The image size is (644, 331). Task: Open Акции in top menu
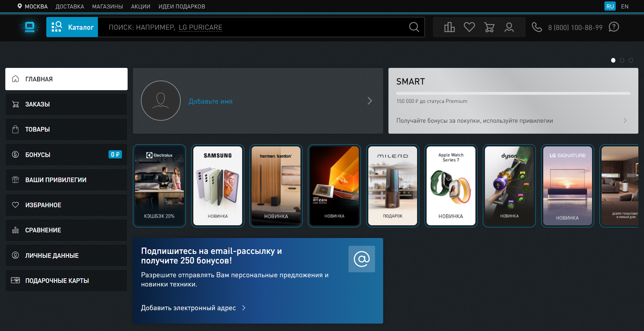[141, 6]
